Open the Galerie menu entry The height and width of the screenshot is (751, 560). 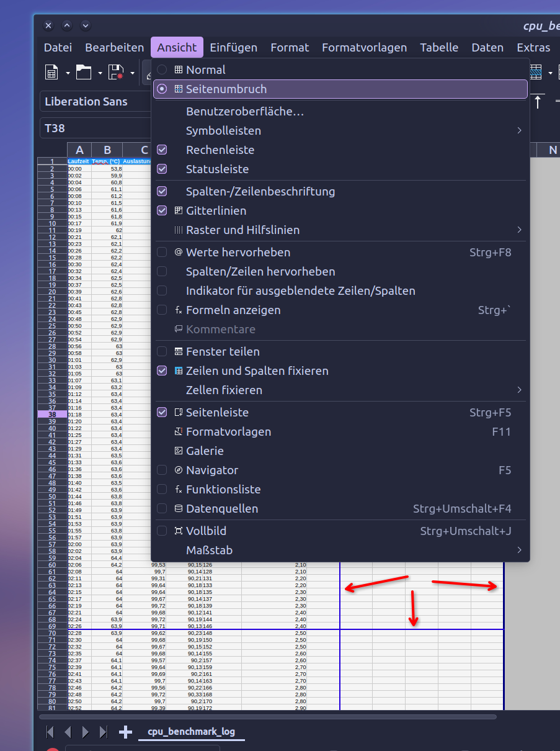point(340,451)
